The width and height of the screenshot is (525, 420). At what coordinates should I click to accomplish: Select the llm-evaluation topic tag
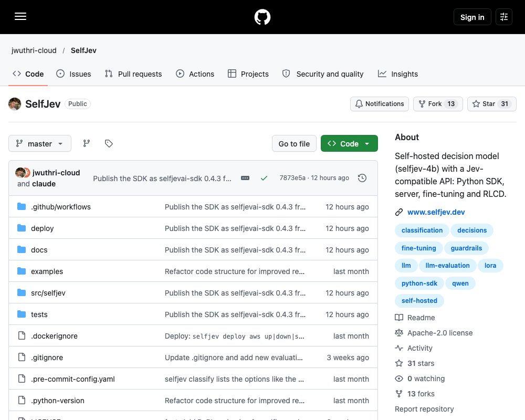447,266
